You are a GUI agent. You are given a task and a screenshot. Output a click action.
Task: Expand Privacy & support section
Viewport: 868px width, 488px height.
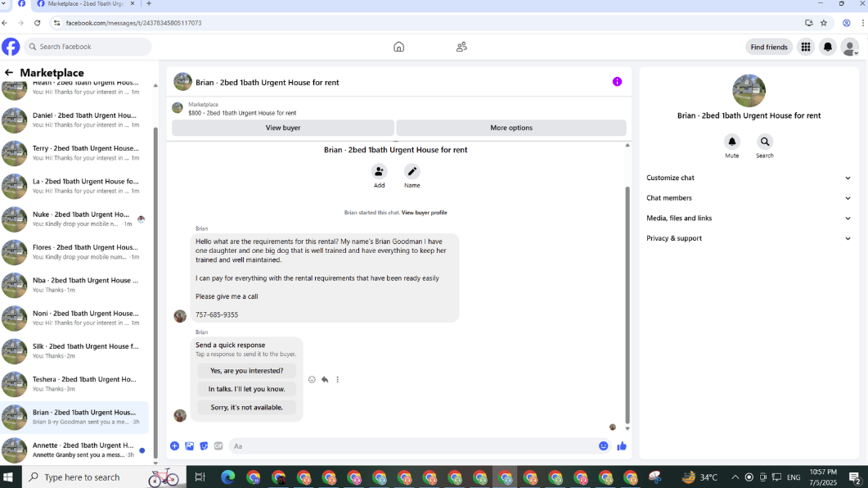click(749, 238)
